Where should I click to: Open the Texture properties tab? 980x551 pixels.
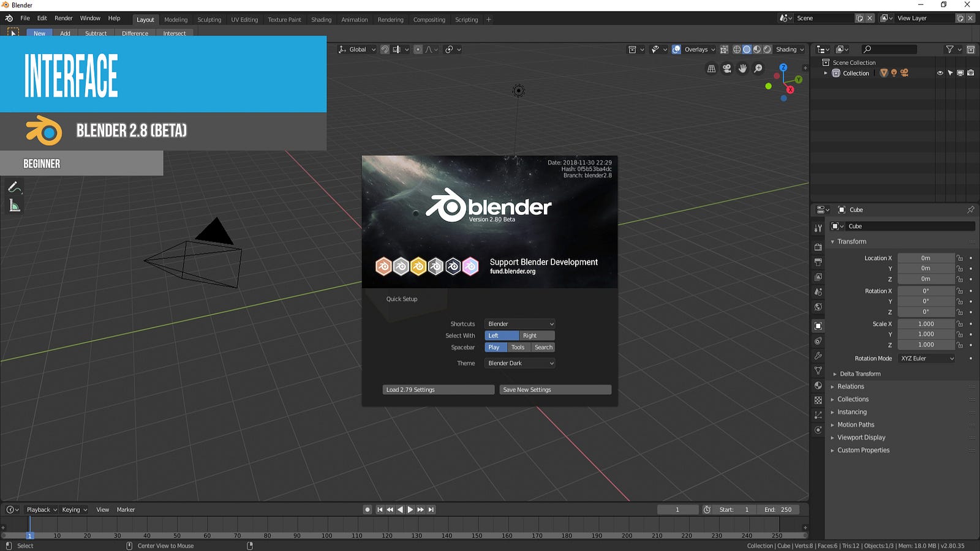tap(818, 400)
